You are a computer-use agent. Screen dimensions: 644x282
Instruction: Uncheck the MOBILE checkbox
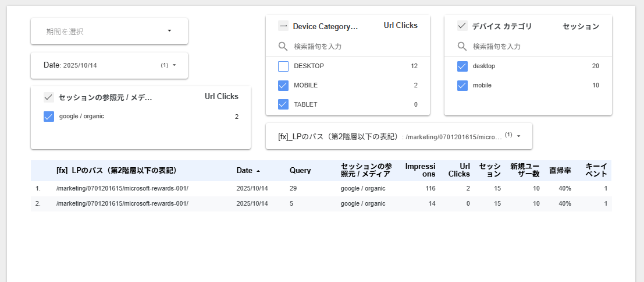tap(283, 85)
